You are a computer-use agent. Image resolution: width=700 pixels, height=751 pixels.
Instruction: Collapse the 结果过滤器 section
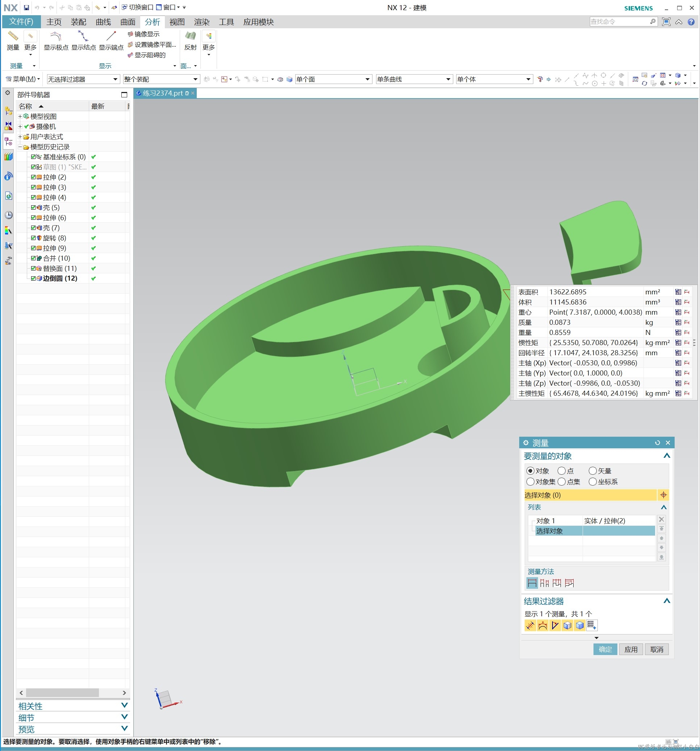tap(667, 601)
